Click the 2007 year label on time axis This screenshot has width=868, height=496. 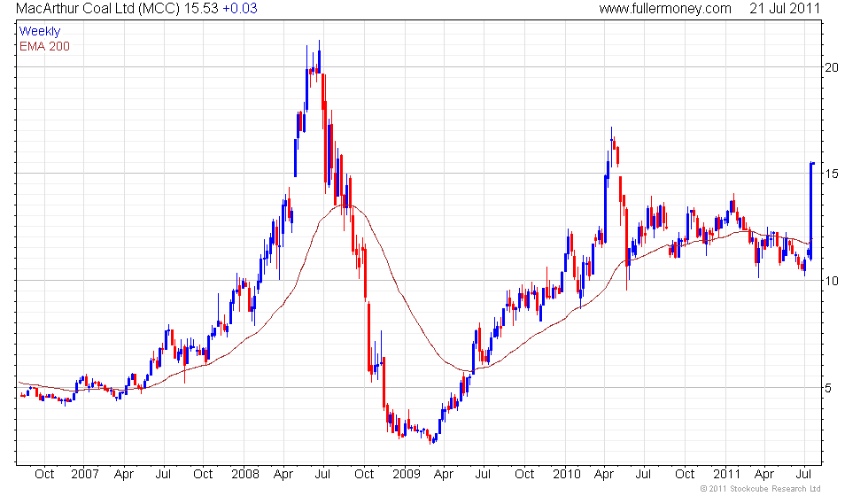[x=85, y=475]
